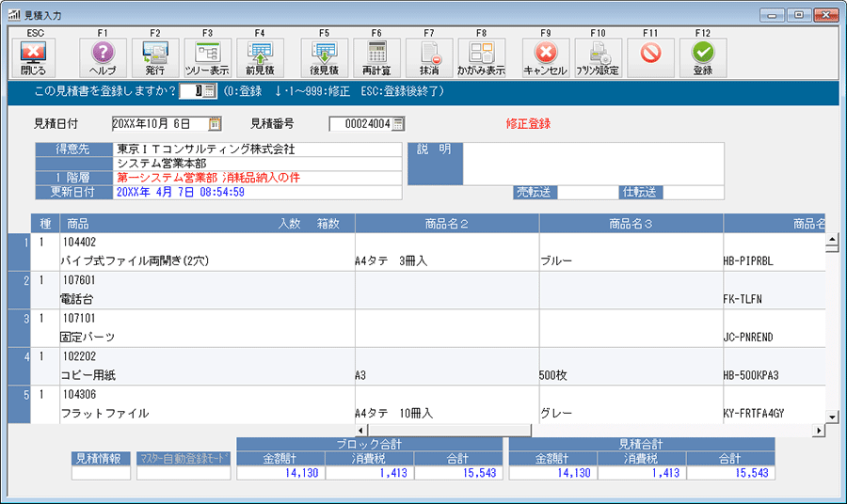Click the 固定パーツ product name
The height and width of the screenshot is (504, 847).
(x=88, y=338)
